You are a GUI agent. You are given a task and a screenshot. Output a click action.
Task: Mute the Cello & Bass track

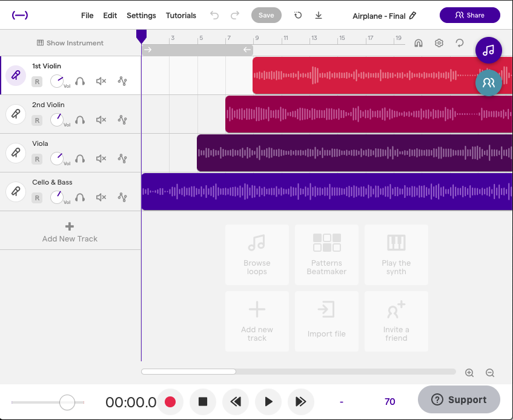click(101, 197)
